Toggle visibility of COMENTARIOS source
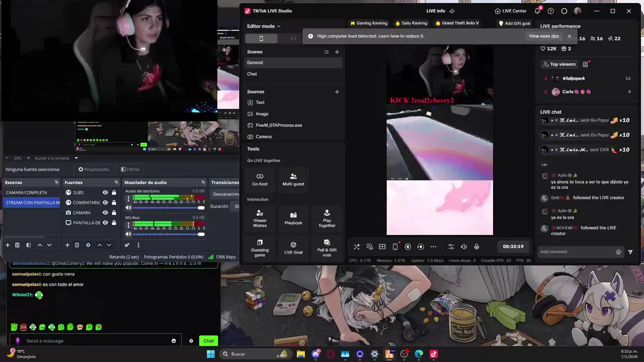Viewport: 644px width, 362px height. point(105,203)
